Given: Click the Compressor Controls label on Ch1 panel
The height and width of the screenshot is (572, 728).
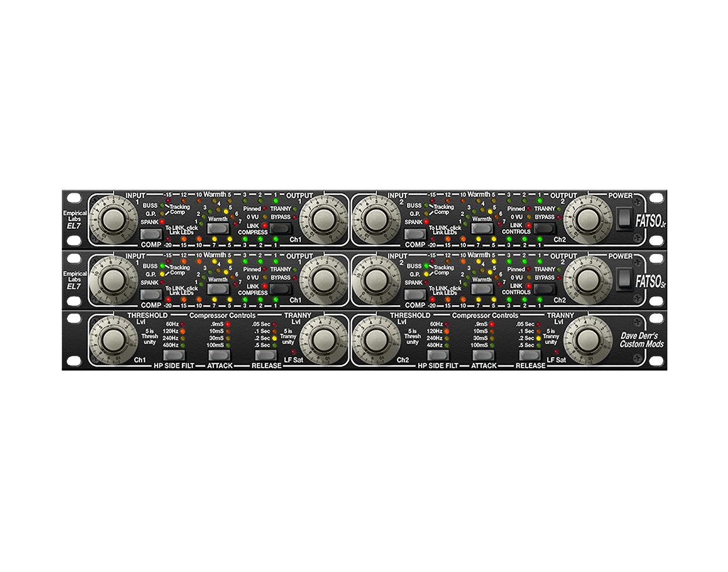Looking at the screenshot, I should pos(222,315).
